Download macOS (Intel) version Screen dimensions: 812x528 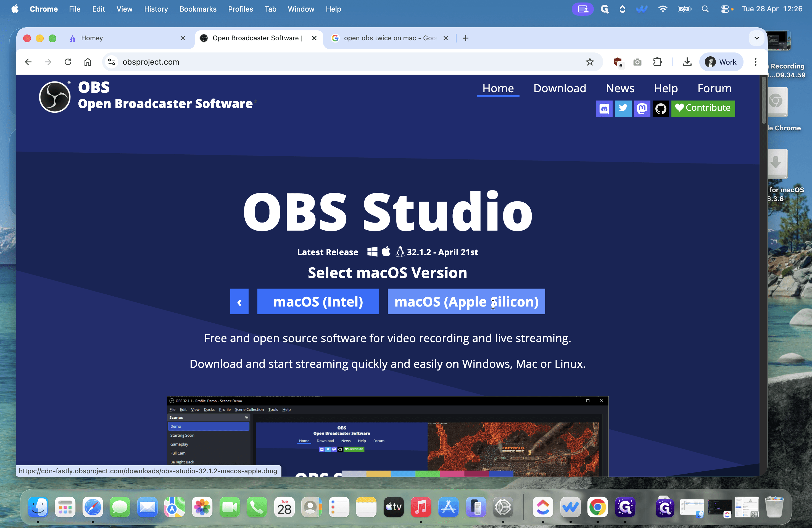coord(318,302)
